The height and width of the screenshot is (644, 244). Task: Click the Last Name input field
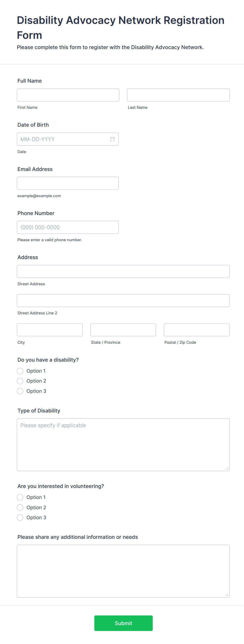(x=178, y=95)
